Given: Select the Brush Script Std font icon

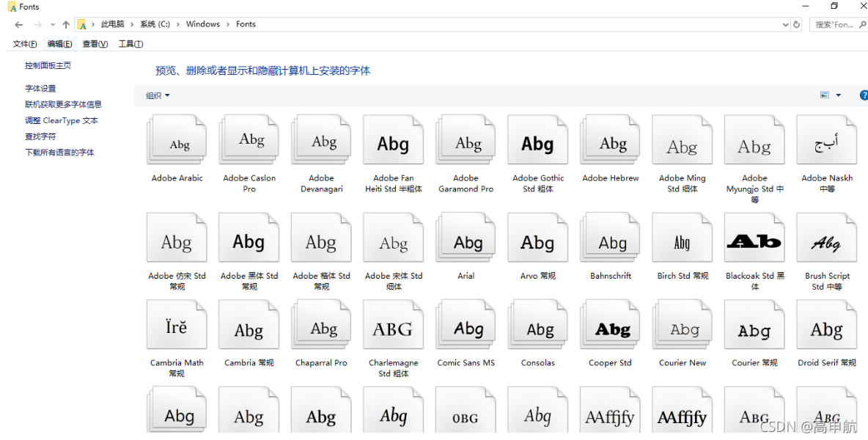Looking at the screenshot, I should tap(827, 238).
